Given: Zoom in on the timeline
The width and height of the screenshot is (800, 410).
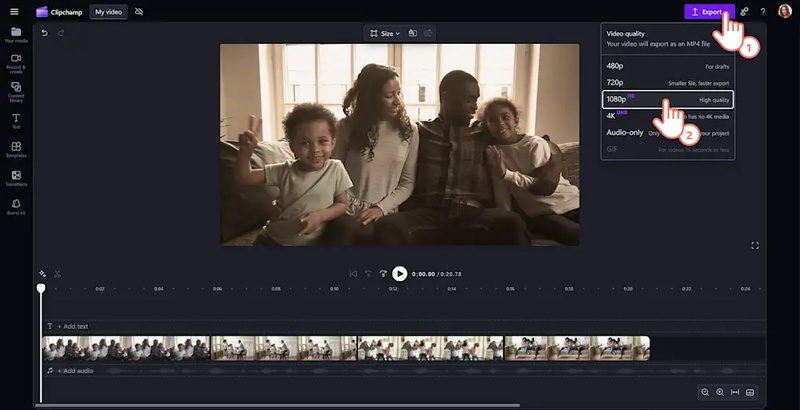Looking at the screenshot, I should (720, 392).
